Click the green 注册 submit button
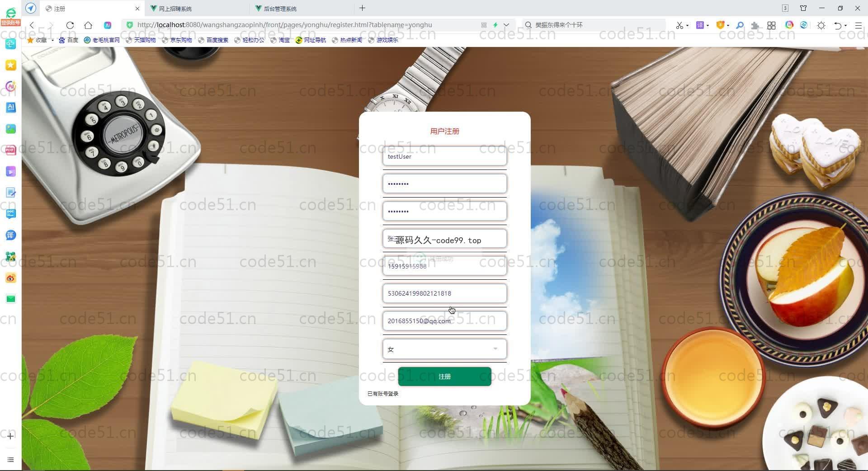 coord(444,377)
